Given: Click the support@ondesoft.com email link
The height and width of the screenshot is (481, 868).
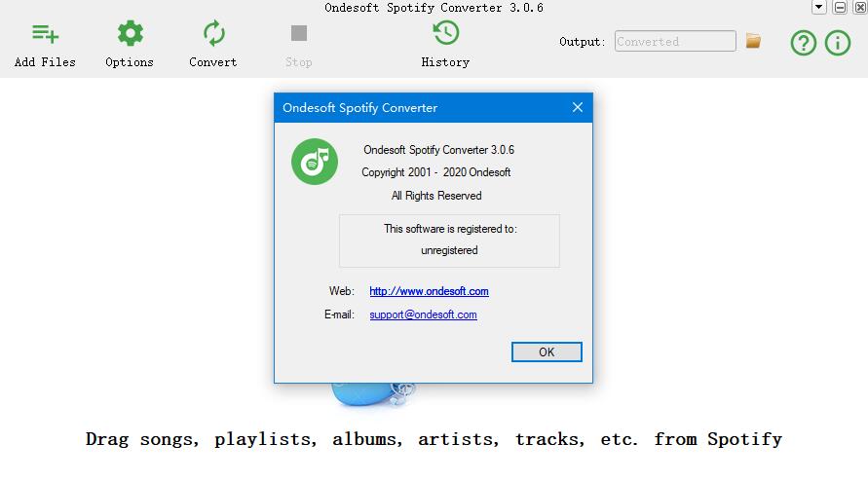Looking at the screenshot, I should point(423,314).
